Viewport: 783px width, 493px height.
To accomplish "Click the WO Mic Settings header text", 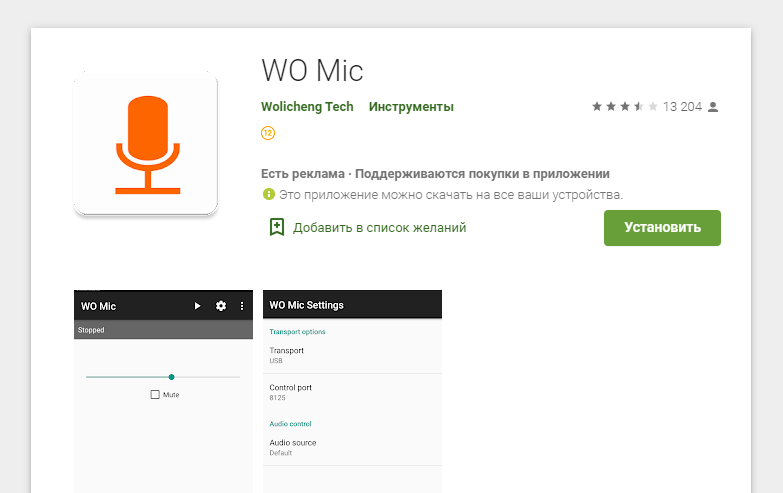I will [307, 305].
